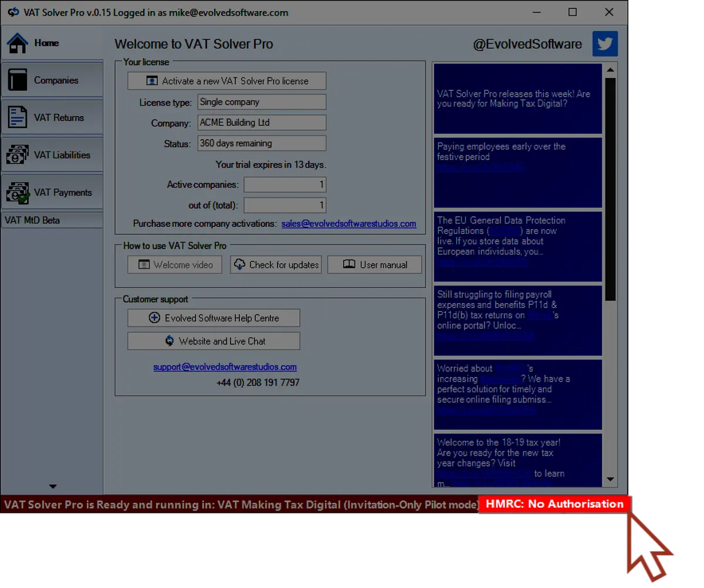Click the Status field with days remaining
The image size is (704, 588).
click(x=262, y=143)
